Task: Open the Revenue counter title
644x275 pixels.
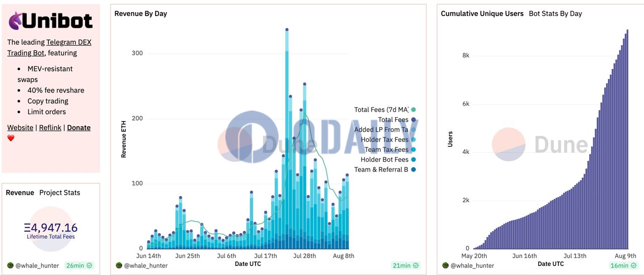Action: coord(20,193)
